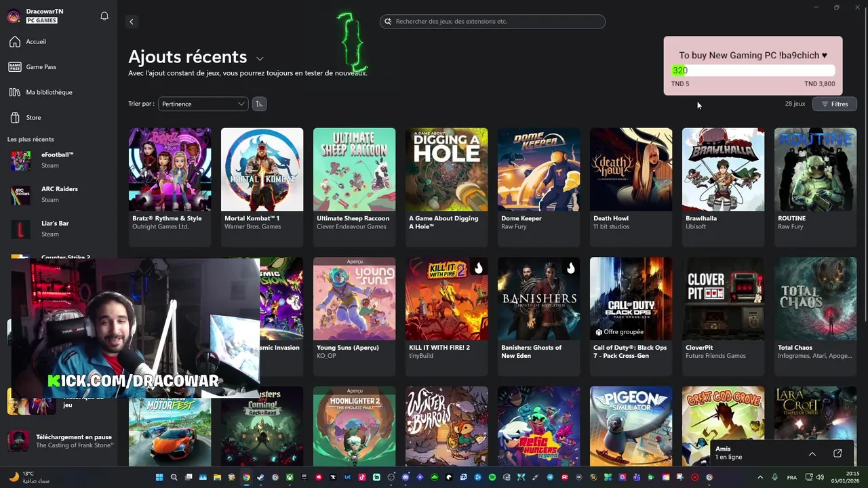Switch to Steam in the taskbar
This screenshot has width=868, height=488.
(x=260, y=477)
